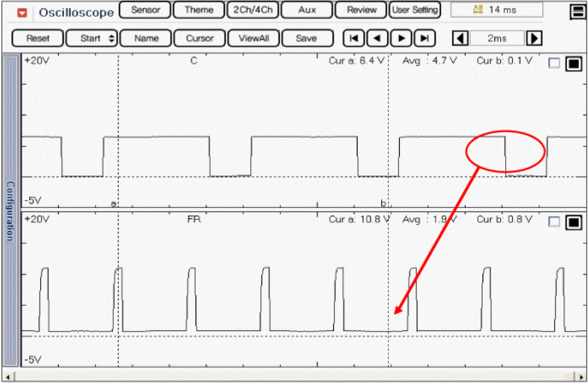588x383 pixels.
Task: Click the ViewAll button
Action: coord(253,38)
